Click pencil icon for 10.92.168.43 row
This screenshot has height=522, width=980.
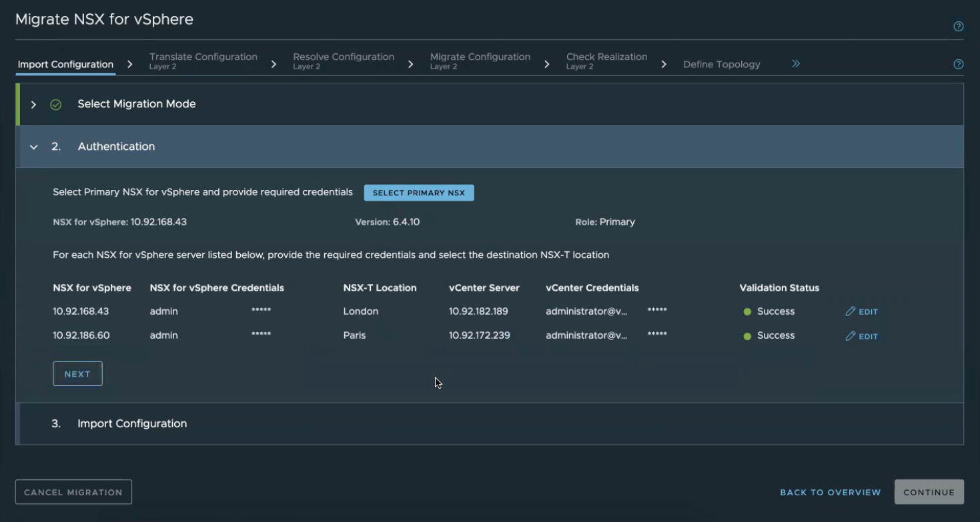click(850, 311)
